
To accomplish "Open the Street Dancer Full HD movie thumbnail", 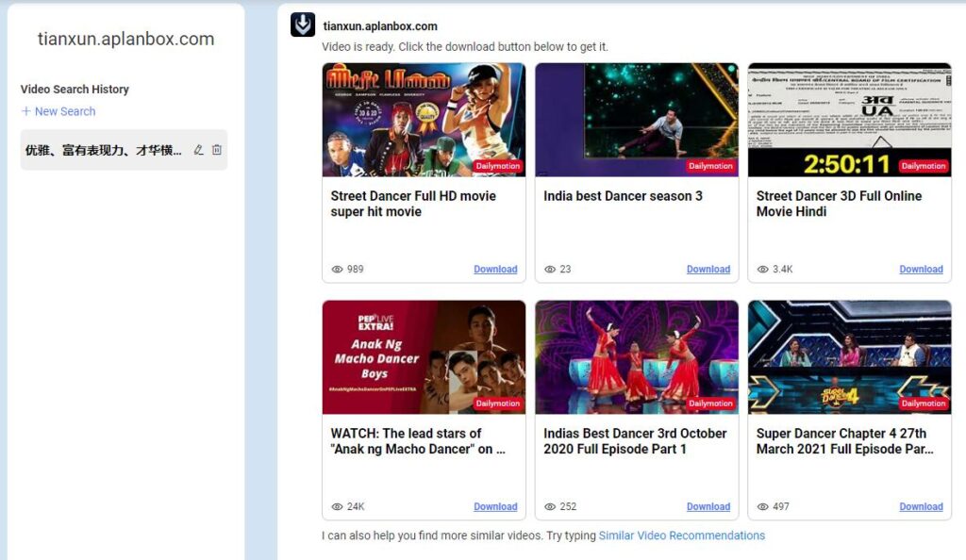I will tap(424, 120).
